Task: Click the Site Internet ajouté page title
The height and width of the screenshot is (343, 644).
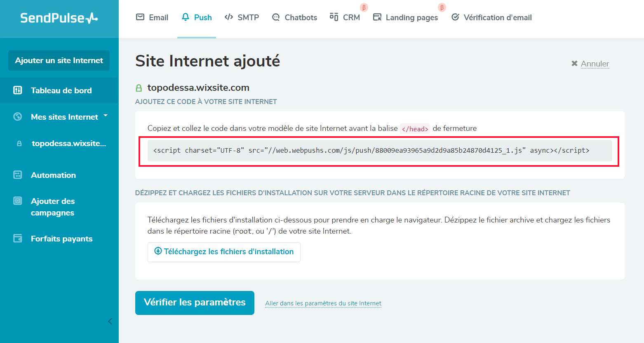Action: coord(207,61)
